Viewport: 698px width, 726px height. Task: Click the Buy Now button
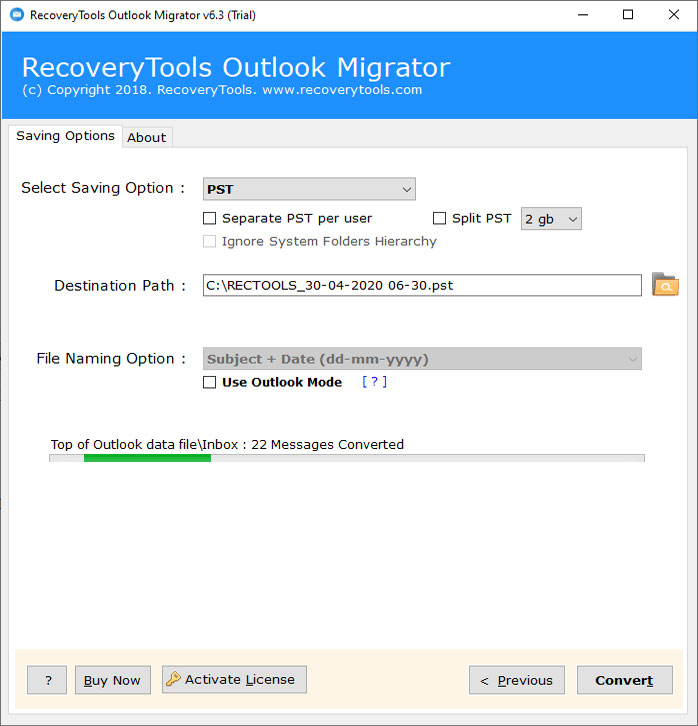click(x=112, y=680)
